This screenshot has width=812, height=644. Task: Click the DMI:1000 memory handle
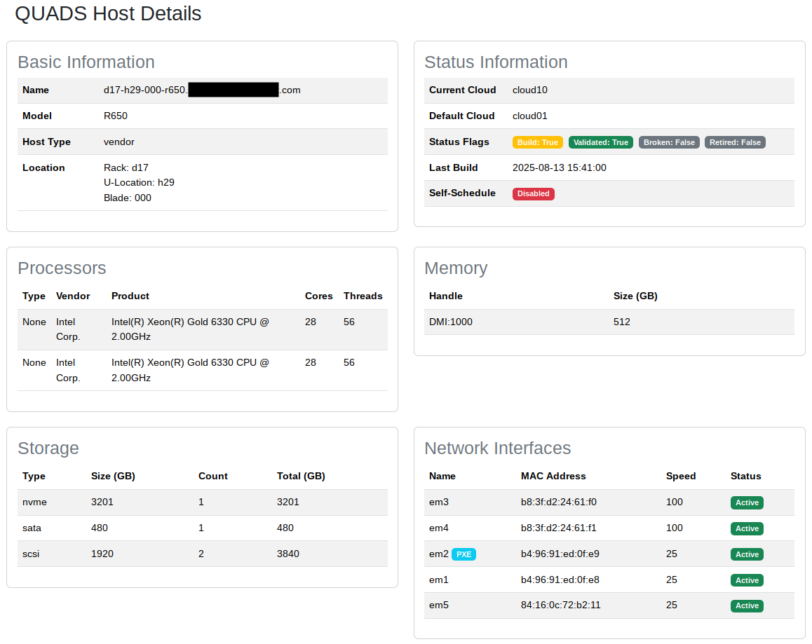click(x=450, y=322)
